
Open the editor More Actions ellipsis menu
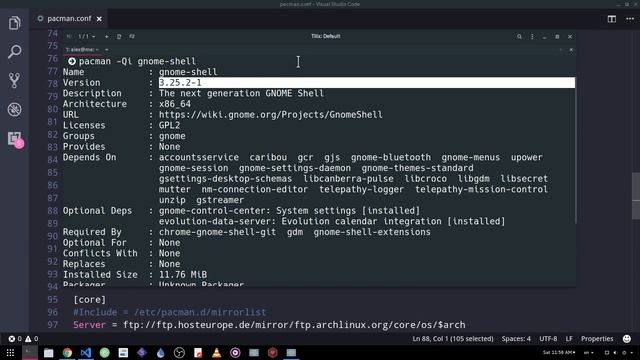click(x=630, y=19)
